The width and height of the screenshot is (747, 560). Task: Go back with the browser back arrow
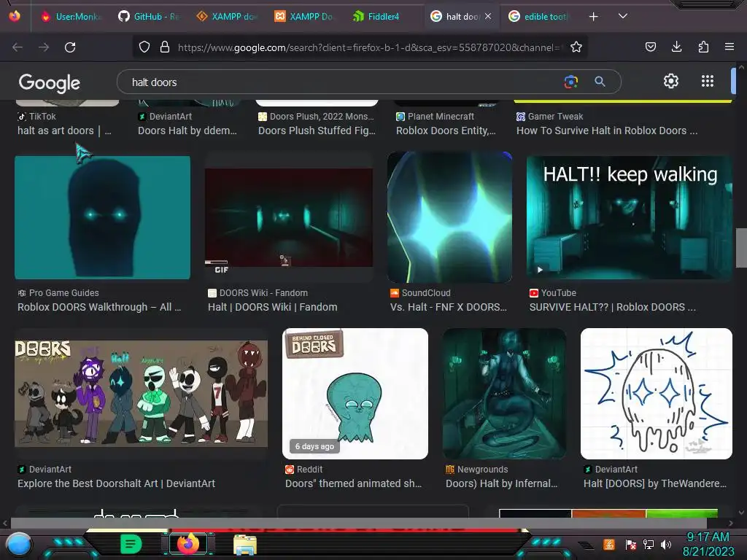(x=18, y=47)
